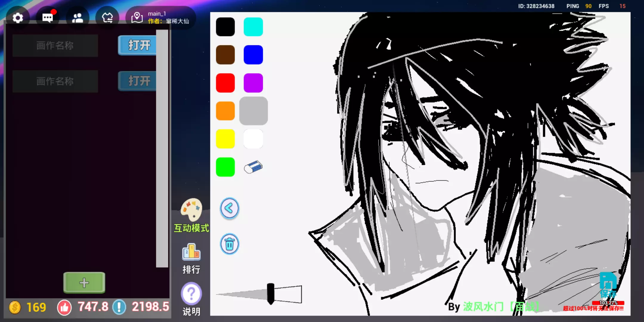Clear canvas with trash can icon
Image resolution: width=644 pixels, height=322 pixels.
pos(229,244)
